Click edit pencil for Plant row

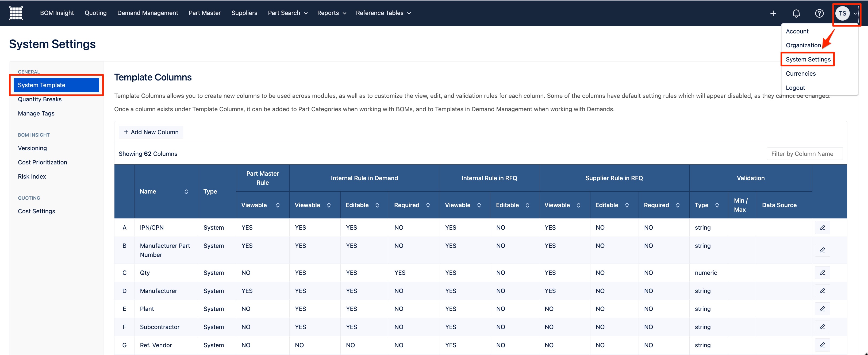tap(822, 309)
